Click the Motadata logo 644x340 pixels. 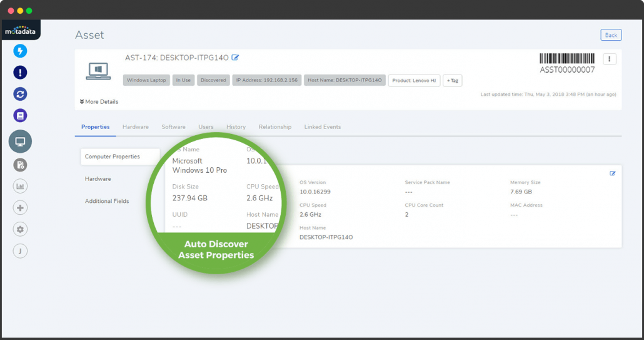point(21,31)
